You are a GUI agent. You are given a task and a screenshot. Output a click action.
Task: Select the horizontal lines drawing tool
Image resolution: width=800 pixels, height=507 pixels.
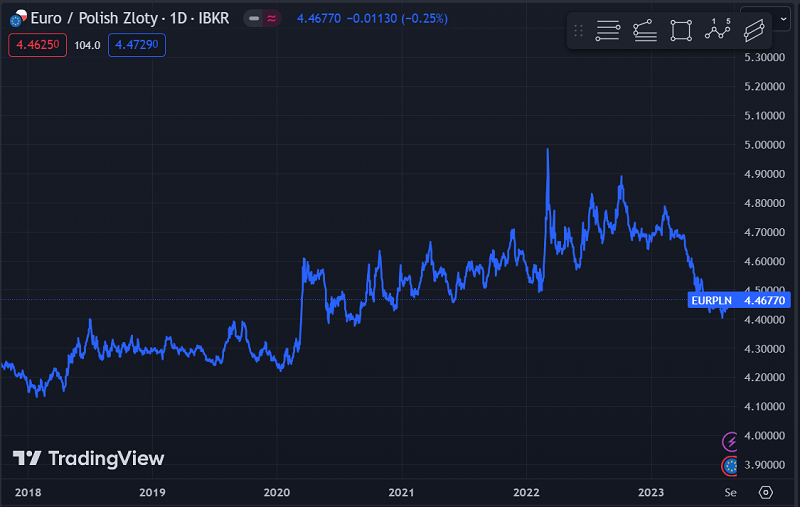click(x=607, y=31)
